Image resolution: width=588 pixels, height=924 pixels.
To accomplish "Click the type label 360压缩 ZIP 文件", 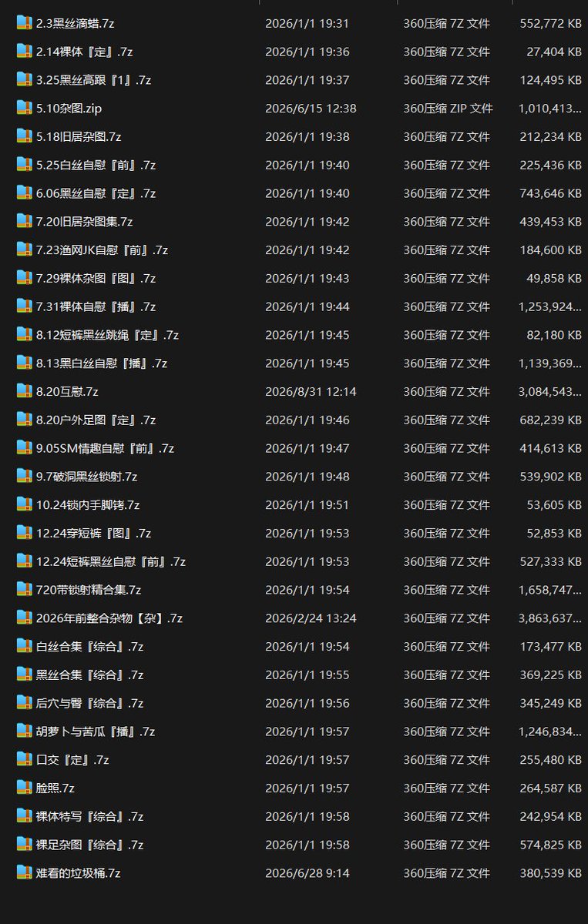I will [449, 109].
